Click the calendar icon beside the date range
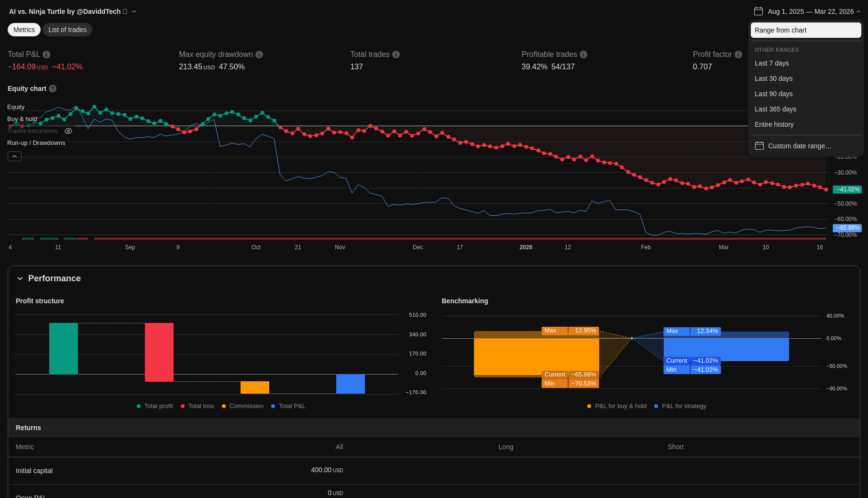The image size is (868, 498). (758, 11)
